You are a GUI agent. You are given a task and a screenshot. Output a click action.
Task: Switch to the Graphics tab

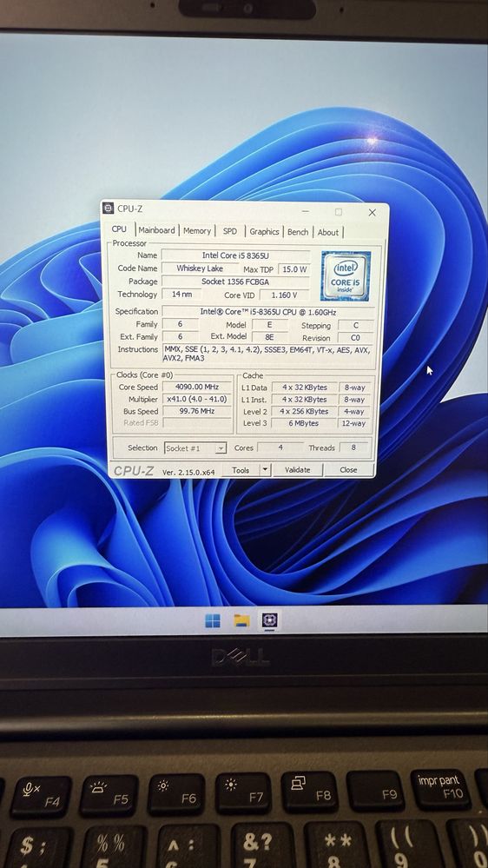pos(264,231)
